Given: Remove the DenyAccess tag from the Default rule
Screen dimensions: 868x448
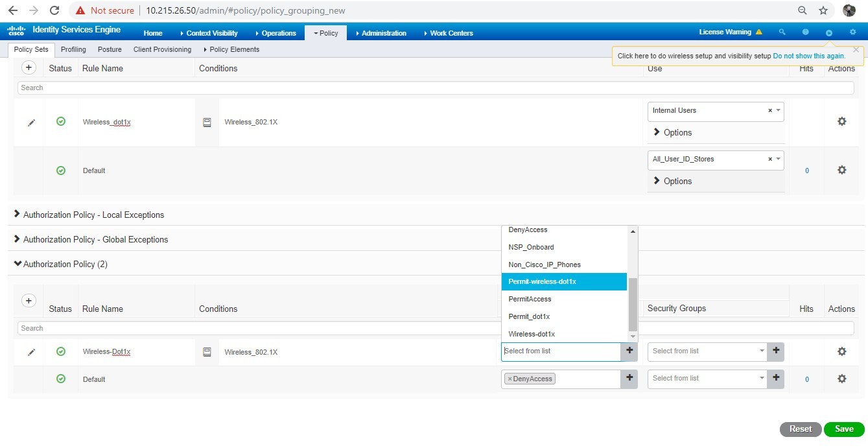Looking at the screenshot, I should (510, 379).
